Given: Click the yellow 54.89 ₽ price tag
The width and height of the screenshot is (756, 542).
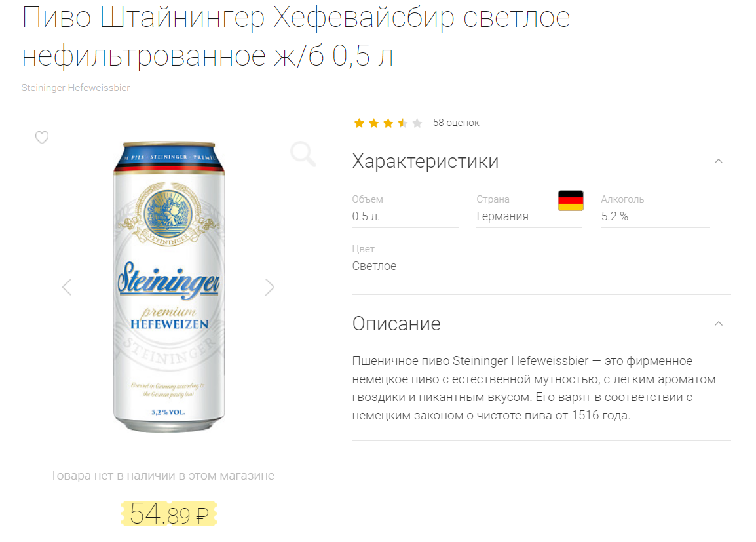Looking at the screenshot, I should 169,514.
